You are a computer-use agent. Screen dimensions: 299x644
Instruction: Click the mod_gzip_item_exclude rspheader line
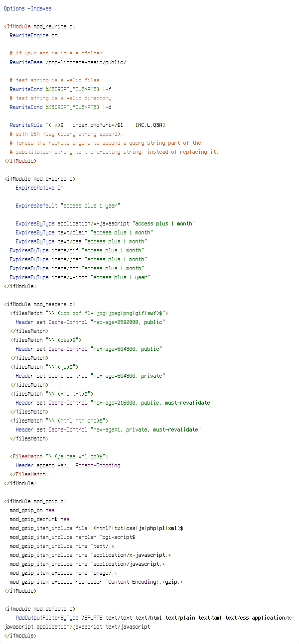(x=95, y=582)
